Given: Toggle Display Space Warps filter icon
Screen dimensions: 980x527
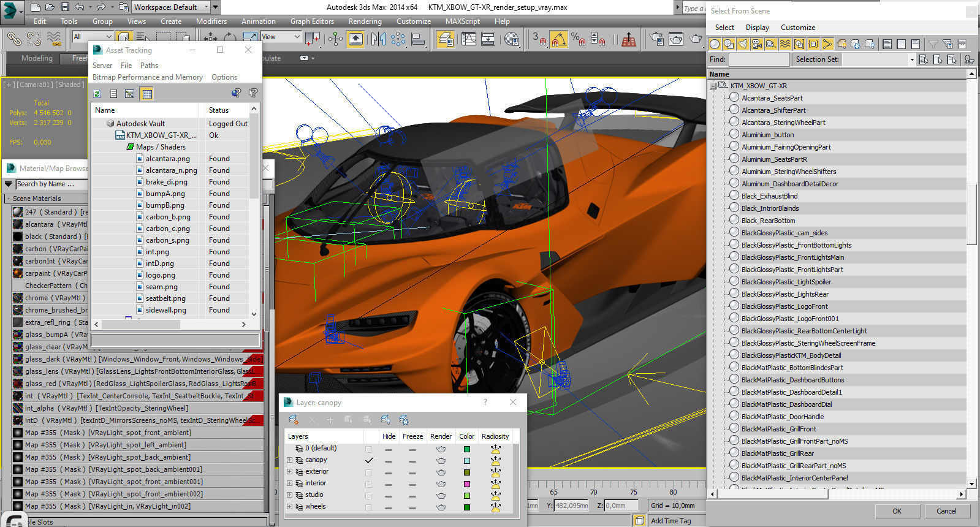Looking at the screenshot, I should point(785,44).
